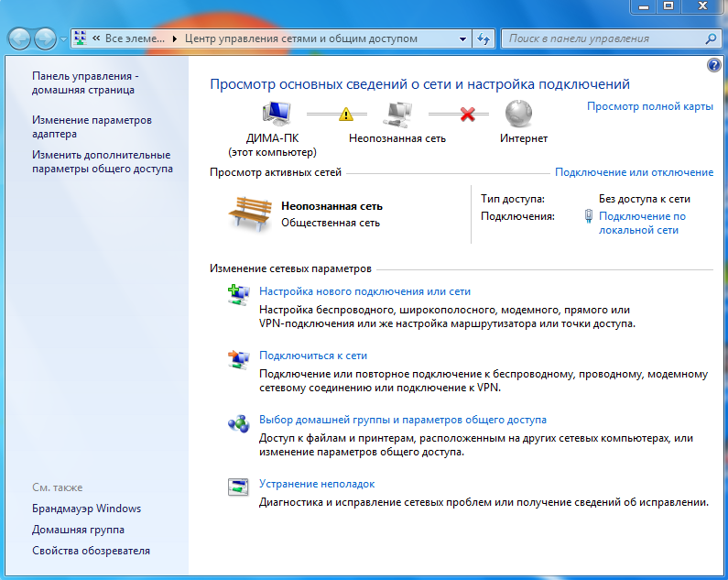Expand the breadcrumb arrow after Все элеме...
Screen dimensions: 728x580
(x=175, y=38)
